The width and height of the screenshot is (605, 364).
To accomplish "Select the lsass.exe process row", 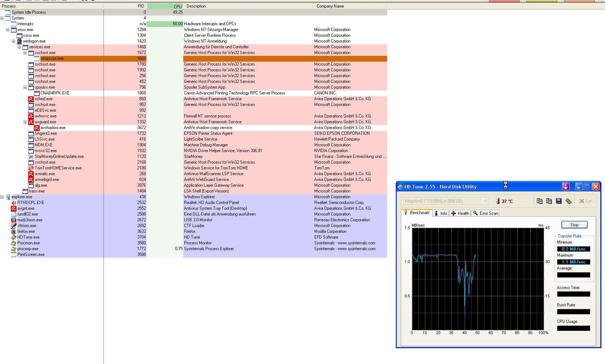I will [x=193, y=191].
